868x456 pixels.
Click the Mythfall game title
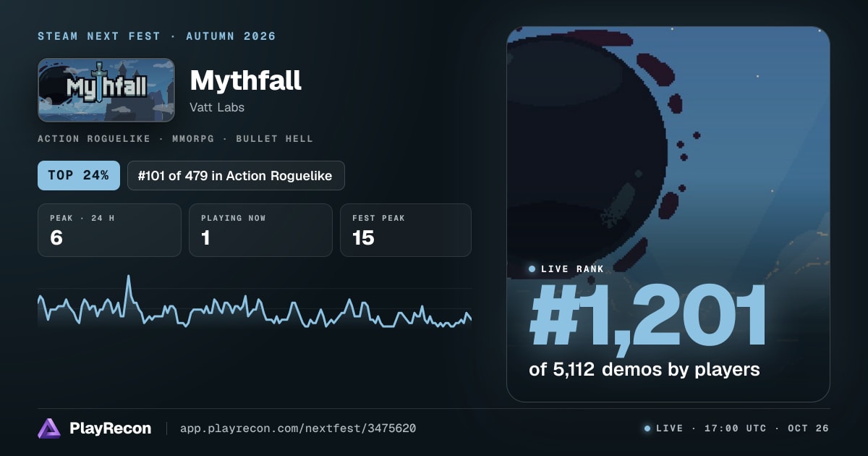pos(245,80)
